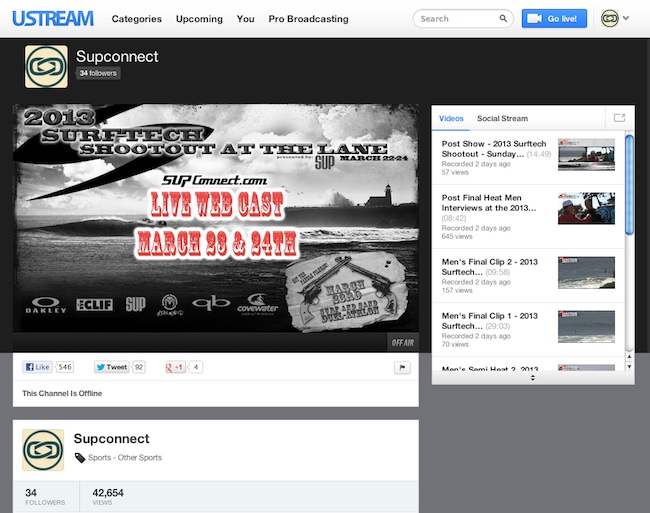
Task: Open the Upcoming menu
Action: pos(199,19)
